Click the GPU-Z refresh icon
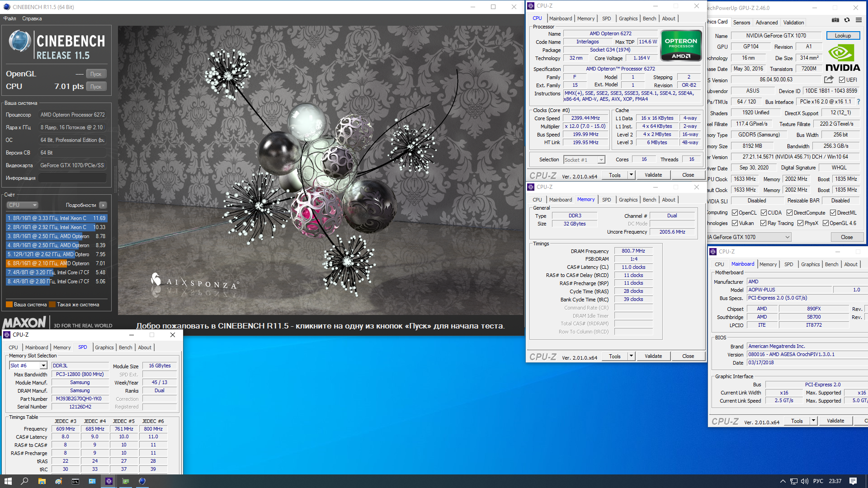Viewport: 868px width, 488px height. pos(847,20)
